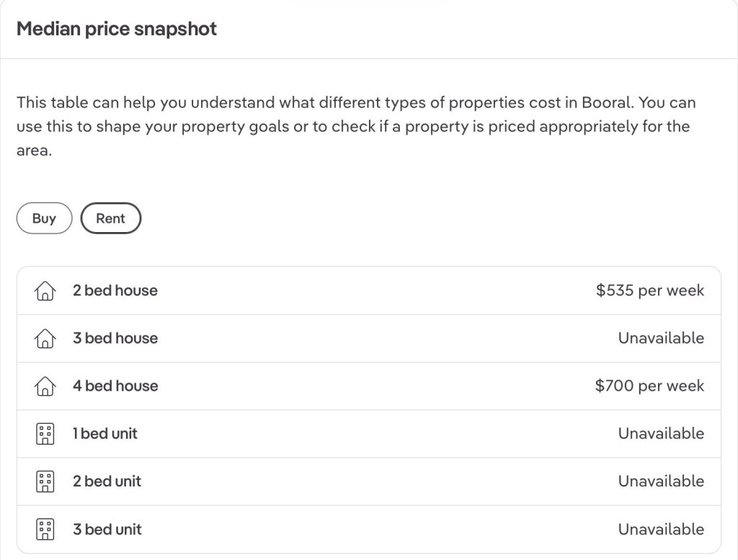The image size is (738, 560).
Task: Click the building icon beside 1 bed unit
Action: coord(45,434)
